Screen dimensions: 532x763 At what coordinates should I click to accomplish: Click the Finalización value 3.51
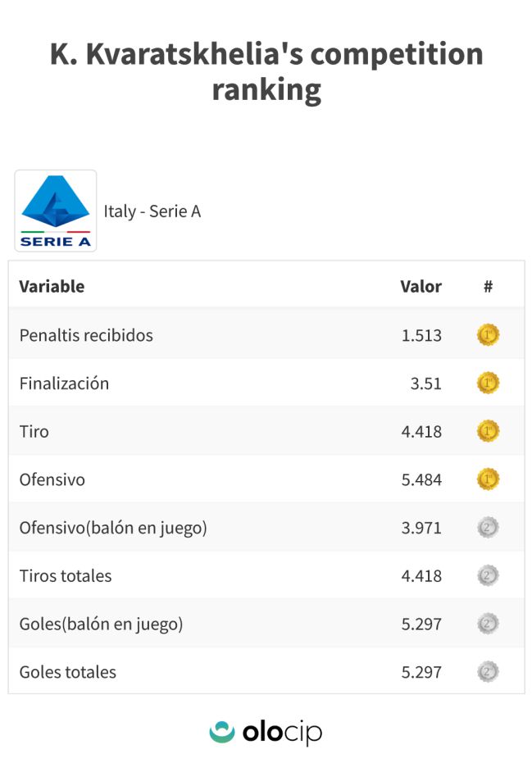(x=426, y=384)
